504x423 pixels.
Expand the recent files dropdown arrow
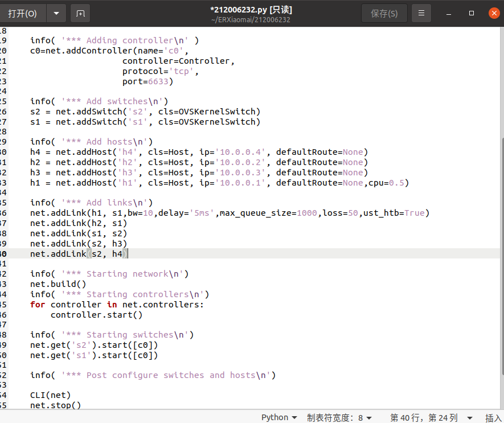(56, 14)
